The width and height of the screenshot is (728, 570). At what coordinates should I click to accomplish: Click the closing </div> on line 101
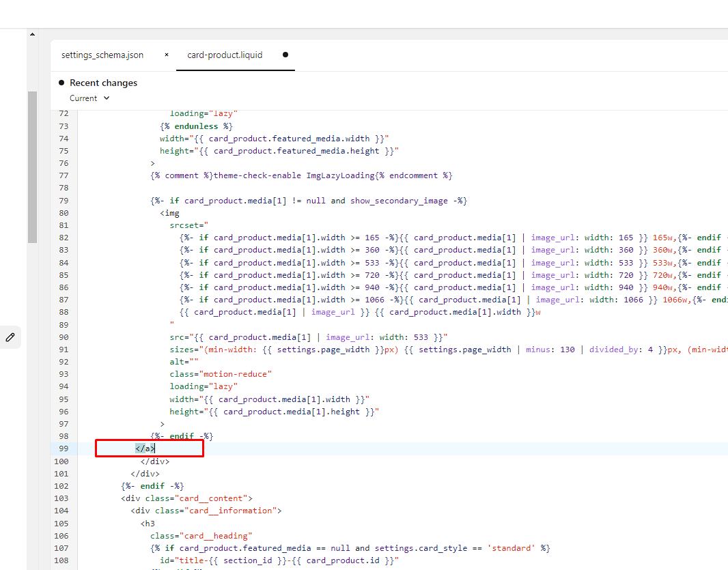145,474
